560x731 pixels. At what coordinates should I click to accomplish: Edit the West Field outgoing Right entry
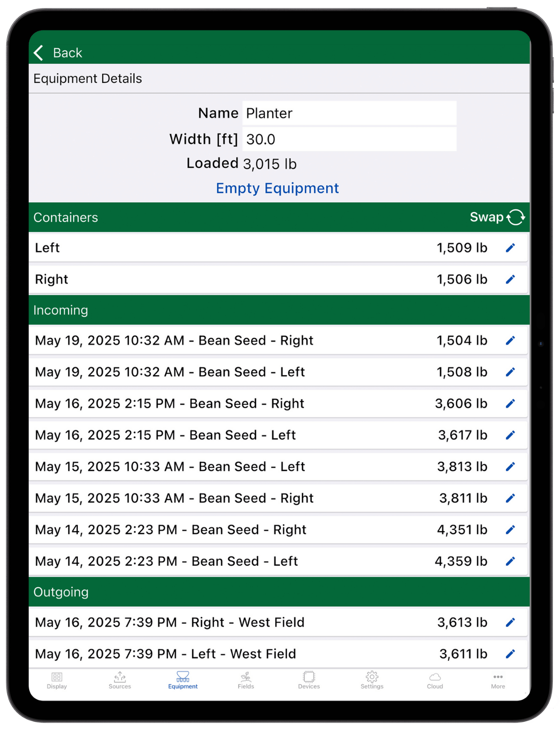click(x=510, y=622)
